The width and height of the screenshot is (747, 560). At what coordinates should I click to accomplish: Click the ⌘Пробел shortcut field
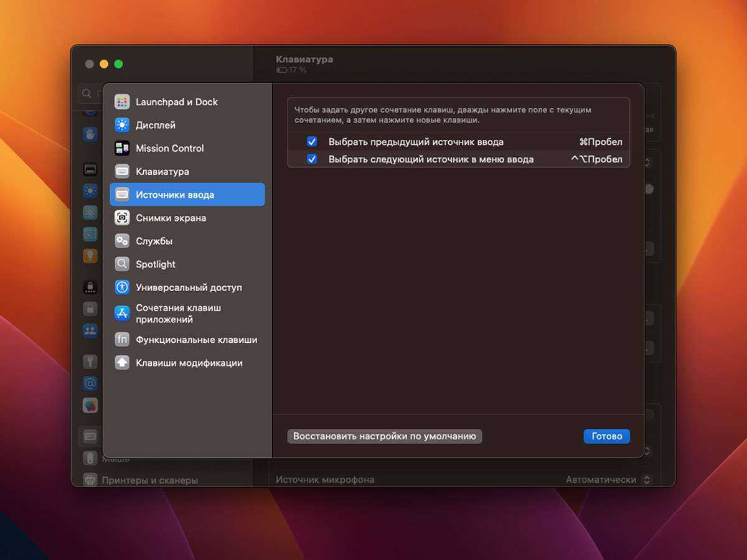600,142
